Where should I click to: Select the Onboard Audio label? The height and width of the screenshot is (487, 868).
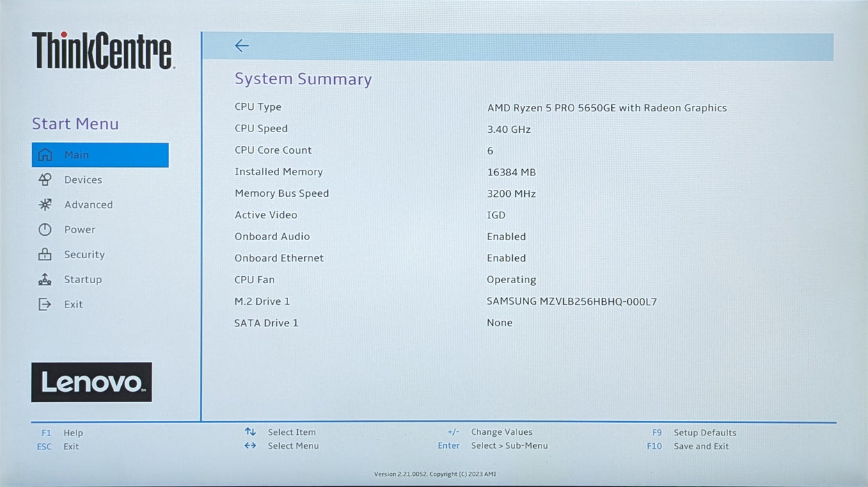click(272, 237)
